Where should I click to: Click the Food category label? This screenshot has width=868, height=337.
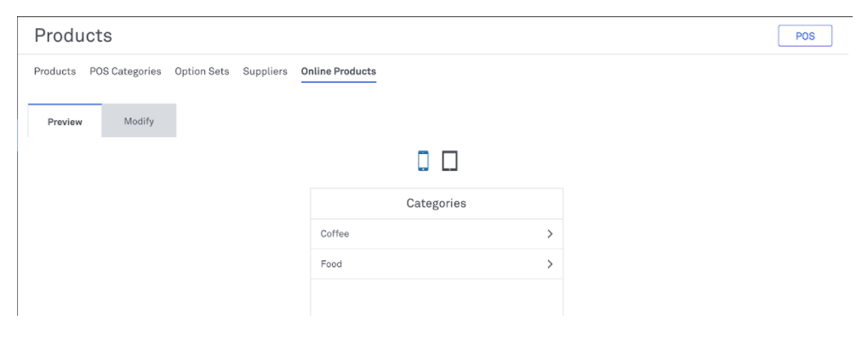[x=331, y=264]
